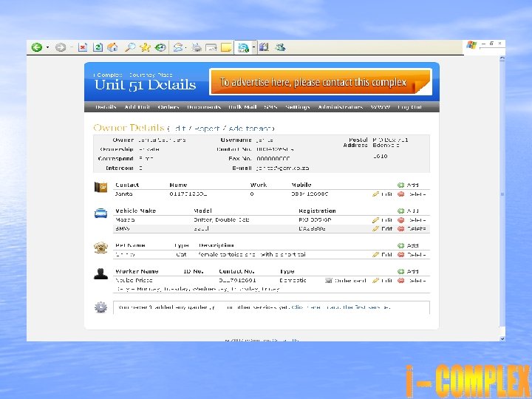Edit the Domestic worker row

pos(383,281)
